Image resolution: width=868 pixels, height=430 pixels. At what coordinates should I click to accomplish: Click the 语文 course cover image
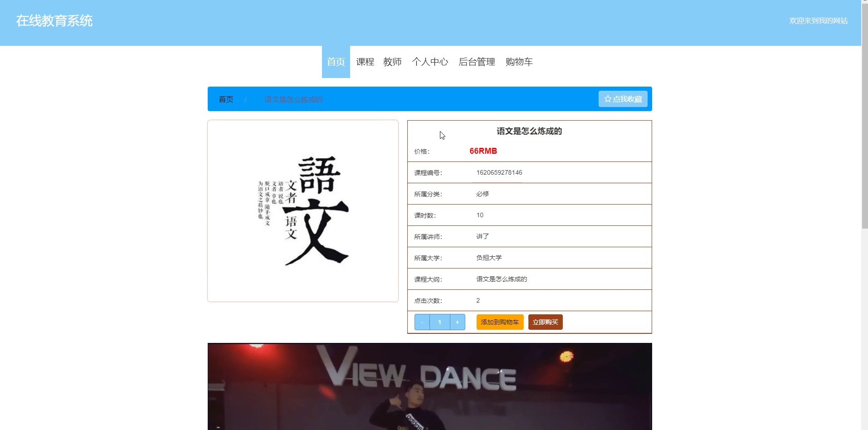point(303,211)
